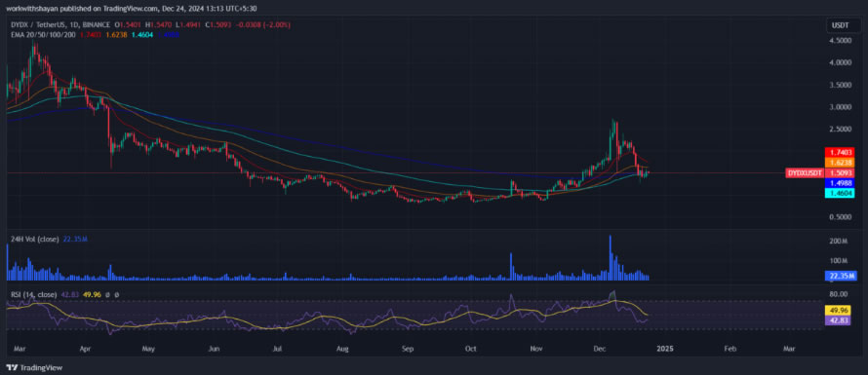The image size is (868, 375).
Task: Select the yellow 49.96 RSI label
Action: 840,311
